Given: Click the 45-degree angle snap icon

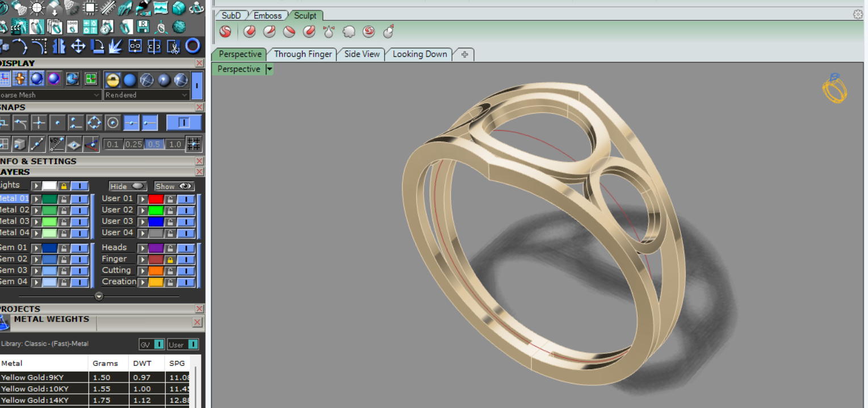Looking at the screenshot, I should (x=56, y=144).
